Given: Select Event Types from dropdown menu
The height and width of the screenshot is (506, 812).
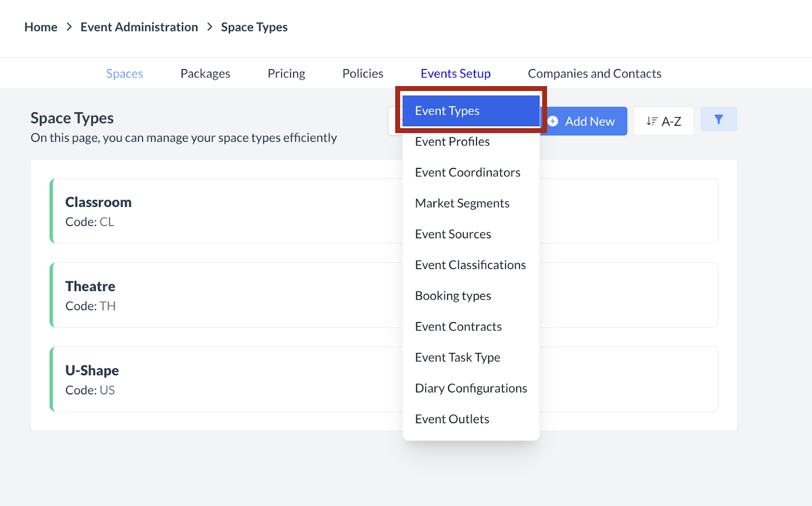Looking at the screenshot, I should point(470,111).
